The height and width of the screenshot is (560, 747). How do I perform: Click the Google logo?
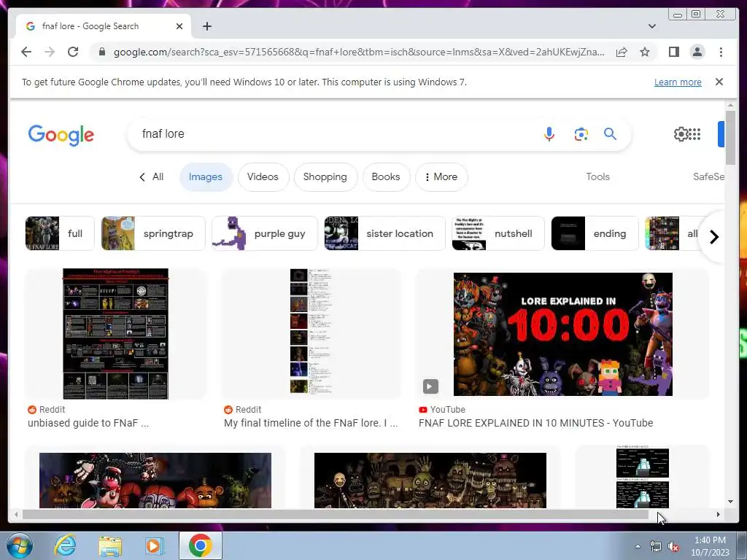61,135
